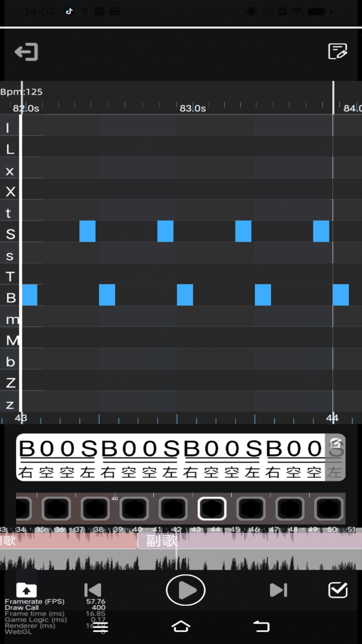This screenshot has height=644, width=362.
Task: Click the Bpm:125 label
Action: pos(21,92)
